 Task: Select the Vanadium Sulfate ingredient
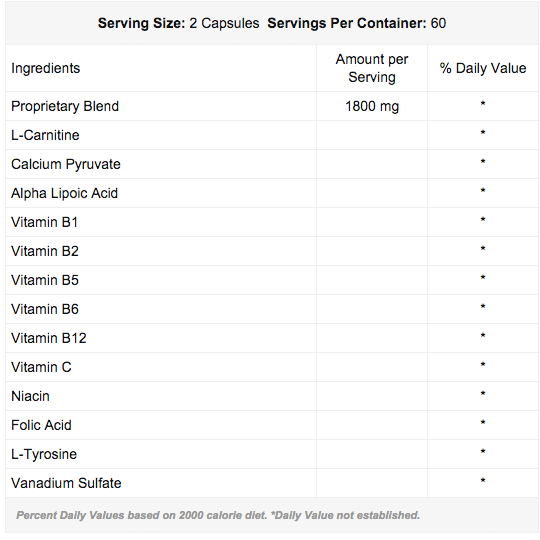pos(66,483)
